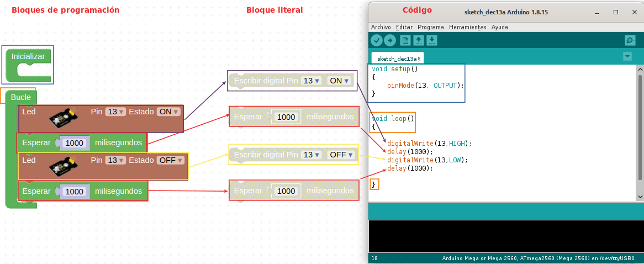Click the Save sketch down-arrow icon

pos(432,40)
